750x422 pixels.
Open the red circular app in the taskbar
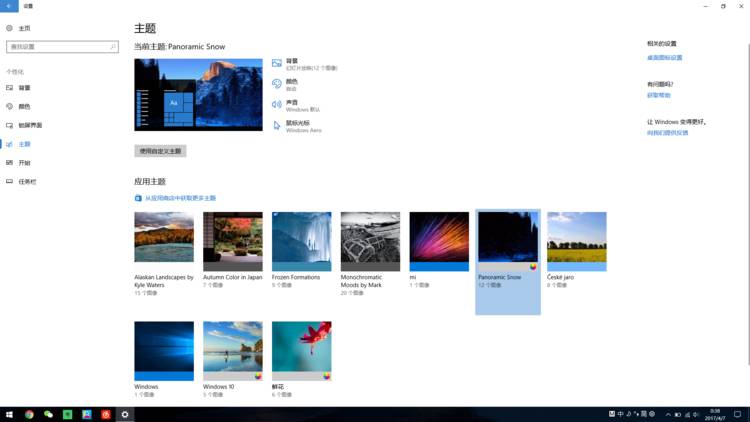(106, 414)
